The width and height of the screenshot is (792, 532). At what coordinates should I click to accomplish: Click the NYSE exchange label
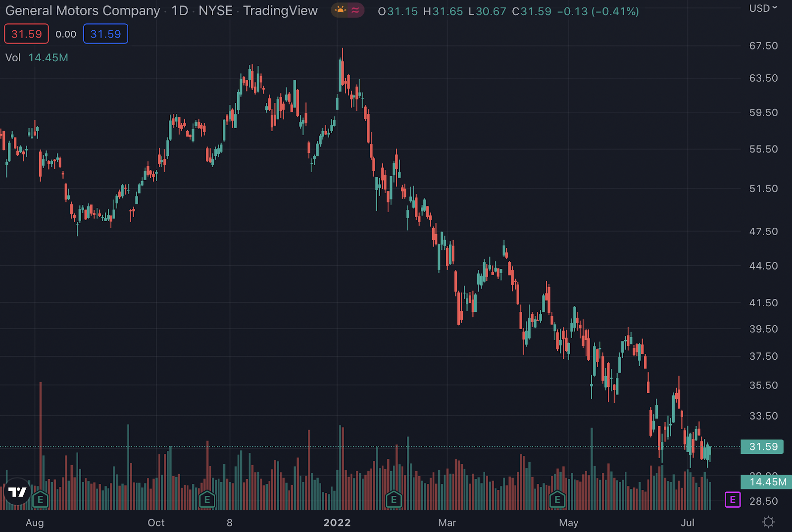click(215, 11)
